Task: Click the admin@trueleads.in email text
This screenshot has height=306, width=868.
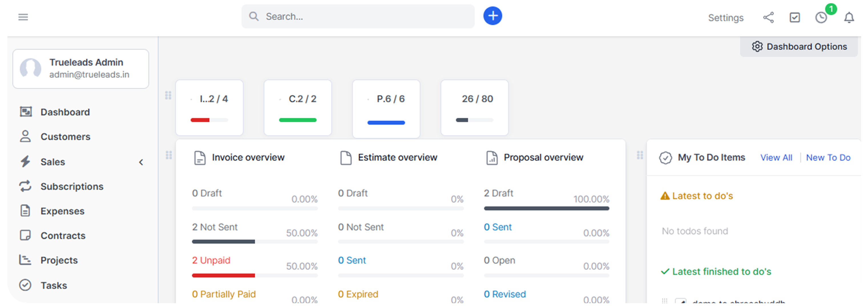Action: (x=89, y=75)
